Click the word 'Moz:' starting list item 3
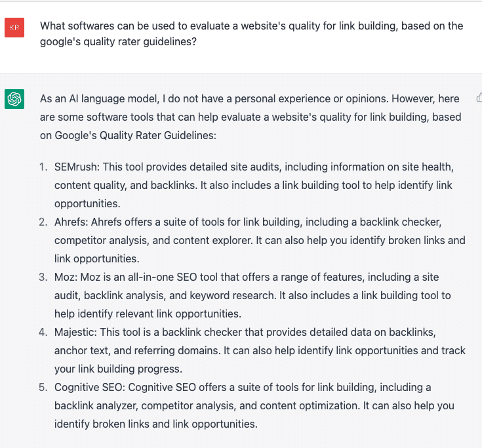Image resolution: width=482 pixels, height=448 pixels. click(67, 277)
